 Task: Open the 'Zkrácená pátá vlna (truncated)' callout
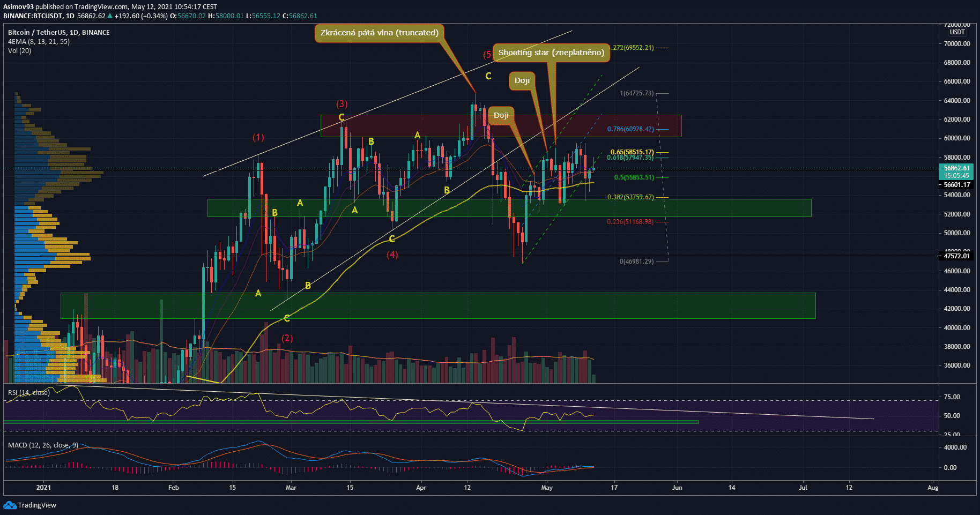tap(379, 33)
